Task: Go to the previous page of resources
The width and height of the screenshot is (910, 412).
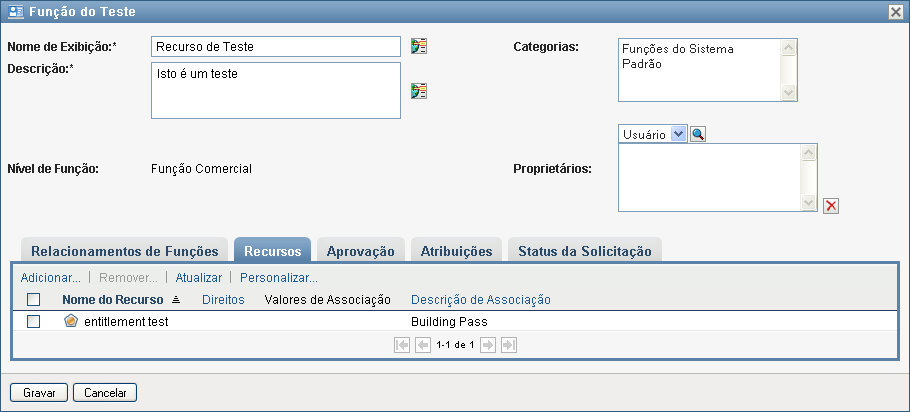Action: 422,344
